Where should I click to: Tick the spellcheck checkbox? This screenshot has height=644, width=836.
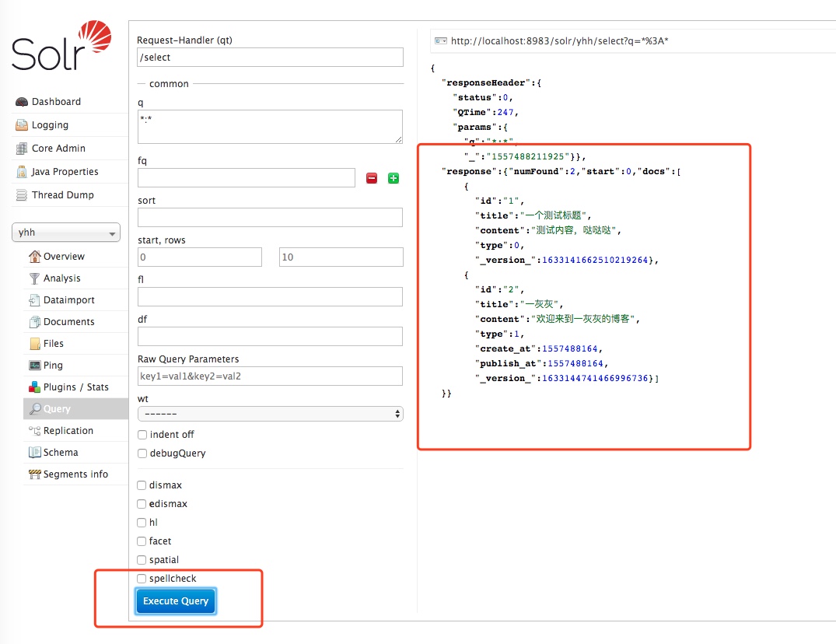(x=142, y=579)
